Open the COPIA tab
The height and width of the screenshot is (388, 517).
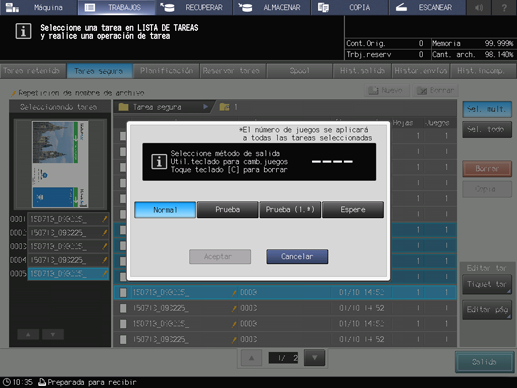tap(349, 7)
